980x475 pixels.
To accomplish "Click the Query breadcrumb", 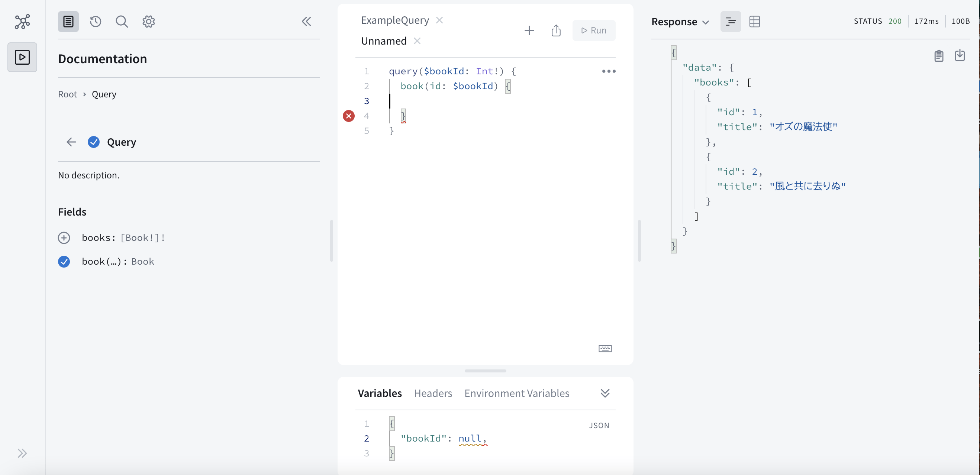I will click(104, 94).
